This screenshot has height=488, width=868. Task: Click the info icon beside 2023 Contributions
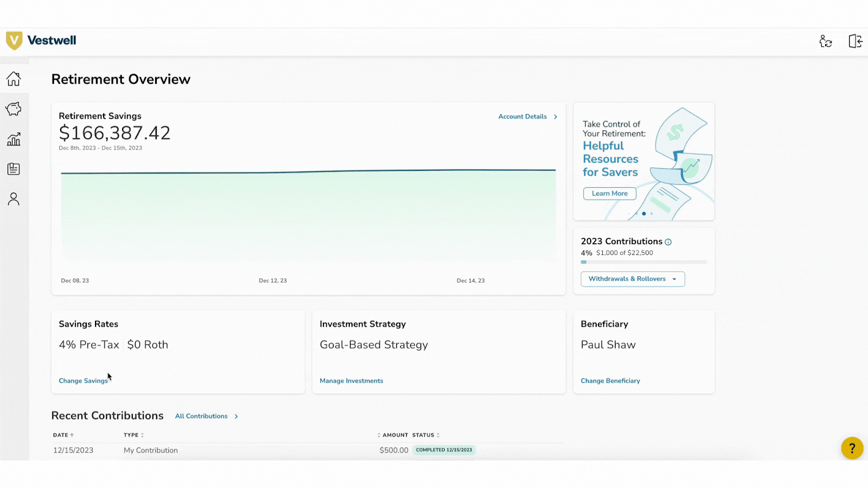[668, 242]
